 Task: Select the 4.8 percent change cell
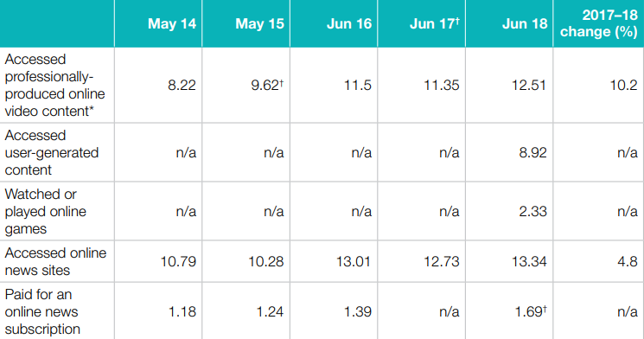(628, 261)
